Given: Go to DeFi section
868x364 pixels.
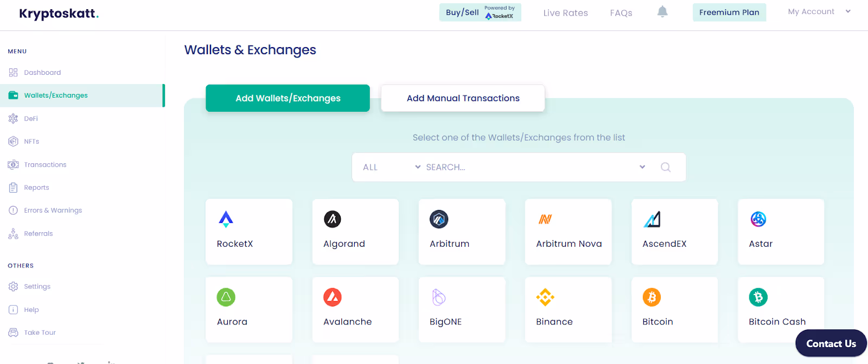Looking at the screenshot, I should click(31, 118).
